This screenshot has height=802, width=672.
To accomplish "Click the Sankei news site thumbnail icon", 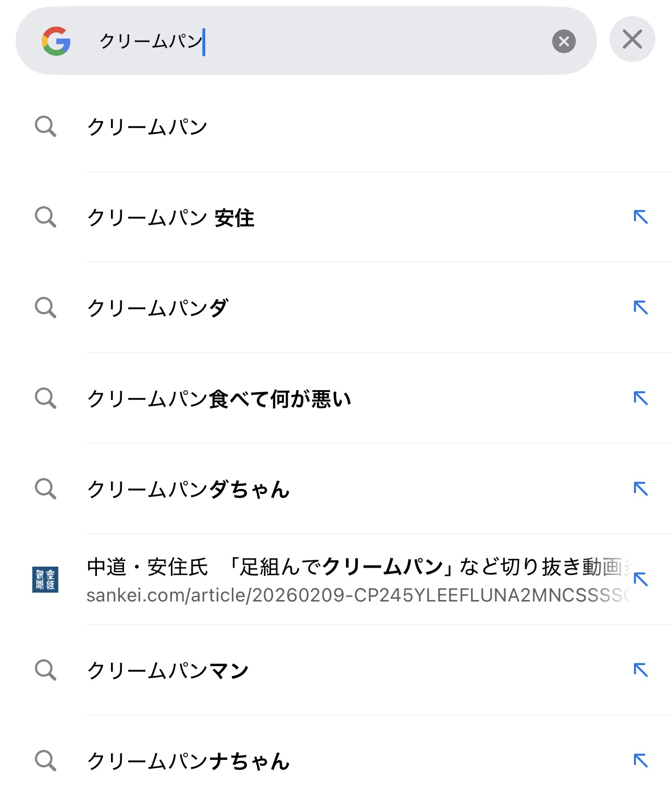I will (45, 580).
